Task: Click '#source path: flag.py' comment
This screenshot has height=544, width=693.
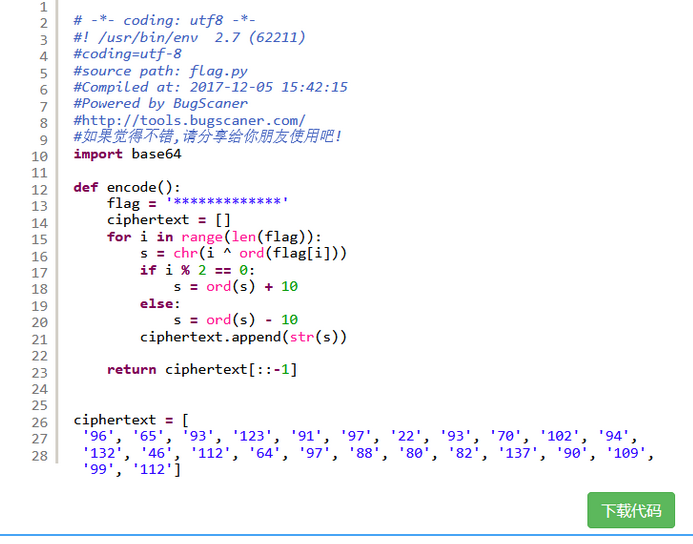Action: click(x=160, y=71)
